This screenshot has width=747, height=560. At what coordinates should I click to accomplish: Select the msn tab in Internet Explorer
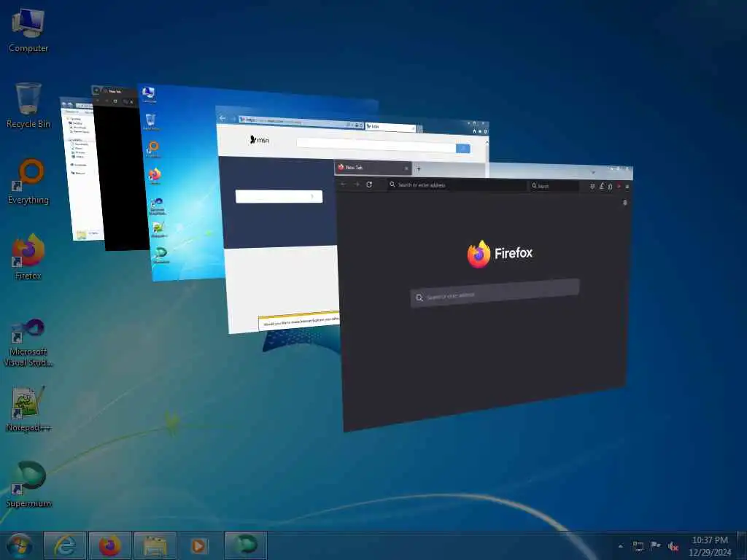(x=391, y=127)
